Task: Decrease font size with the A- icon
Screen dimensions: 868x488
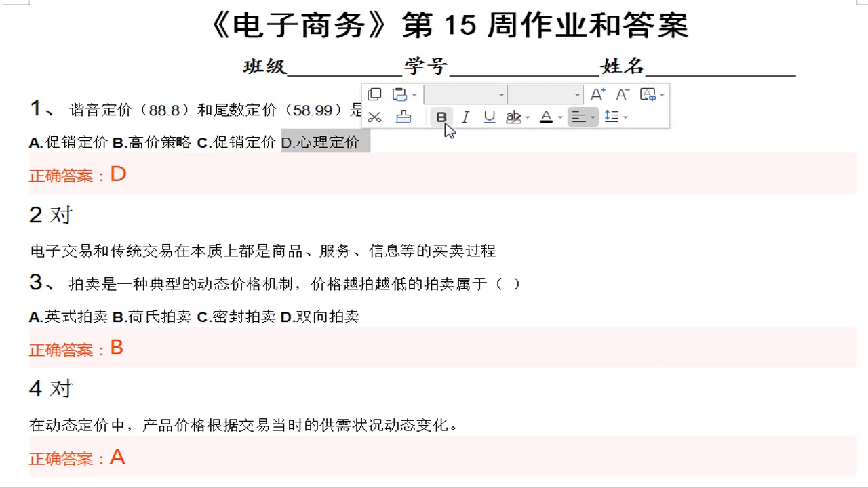Action: 622,94
